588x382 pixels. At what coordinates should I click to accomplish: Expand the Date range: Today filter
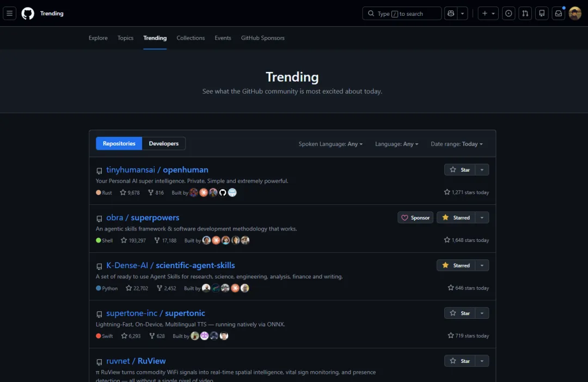click(x=457, y=144)
